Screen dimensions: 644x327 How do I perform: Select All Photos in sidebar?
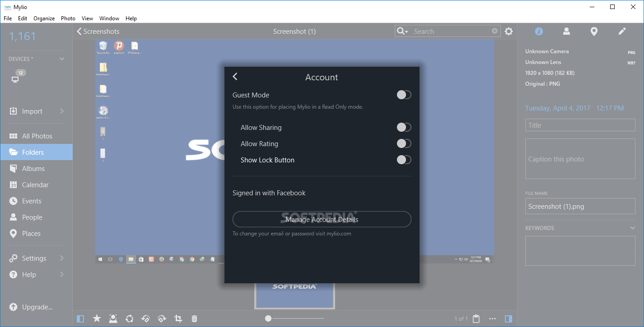pos(36,136)
